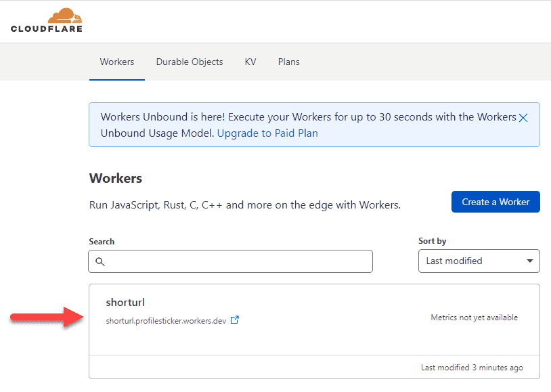
Task: Click 'Run JavaScript, Rust, C, C++' description
Action: (245, 205)
